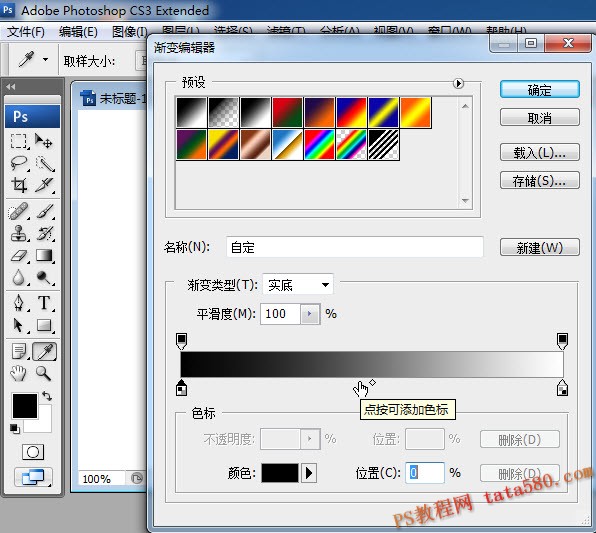Open the File menu
This screenshot has height=533, width=596.
(x=25, y=32)
